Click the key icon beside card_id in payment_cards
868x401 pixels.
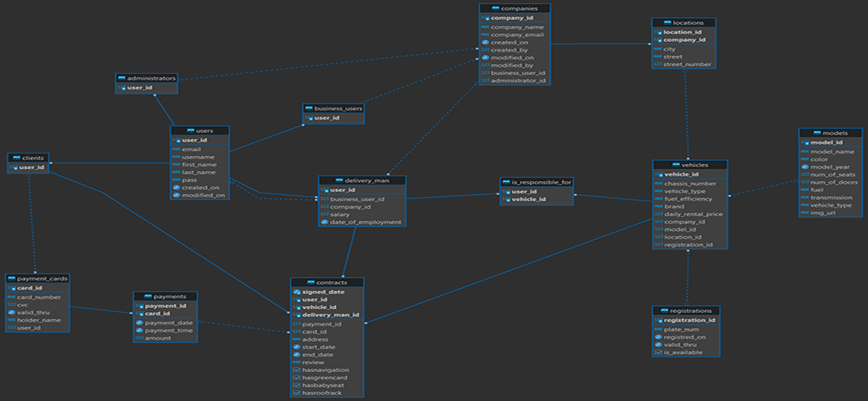pos(11,288)
